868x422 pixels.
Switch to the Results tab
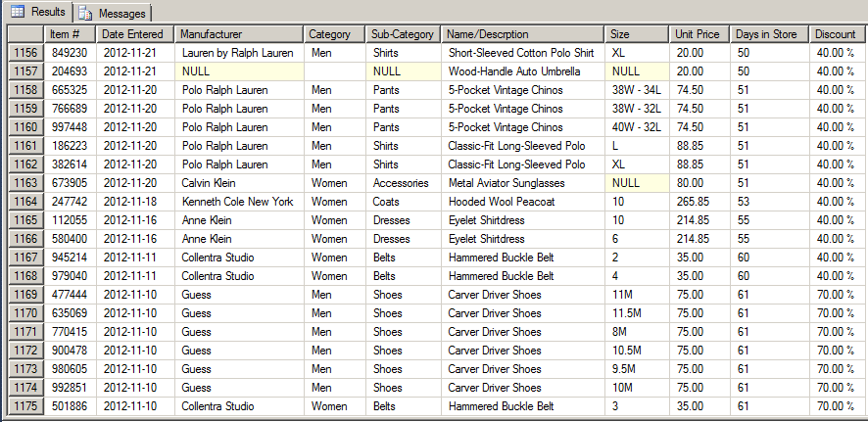(37, 12)
